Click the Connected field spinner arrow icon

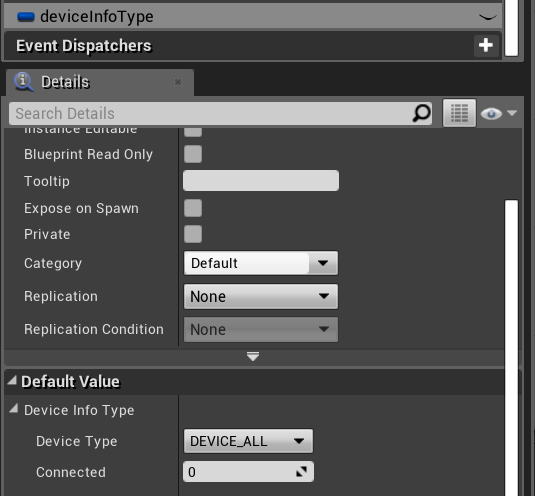pyautogui.click(x=302, y=472)
